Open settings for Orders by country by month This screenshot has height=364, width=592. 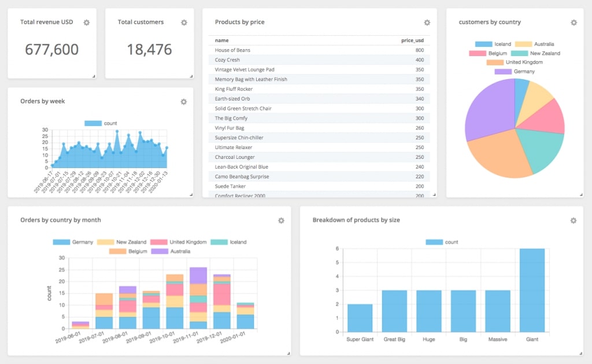coord(281,221)
